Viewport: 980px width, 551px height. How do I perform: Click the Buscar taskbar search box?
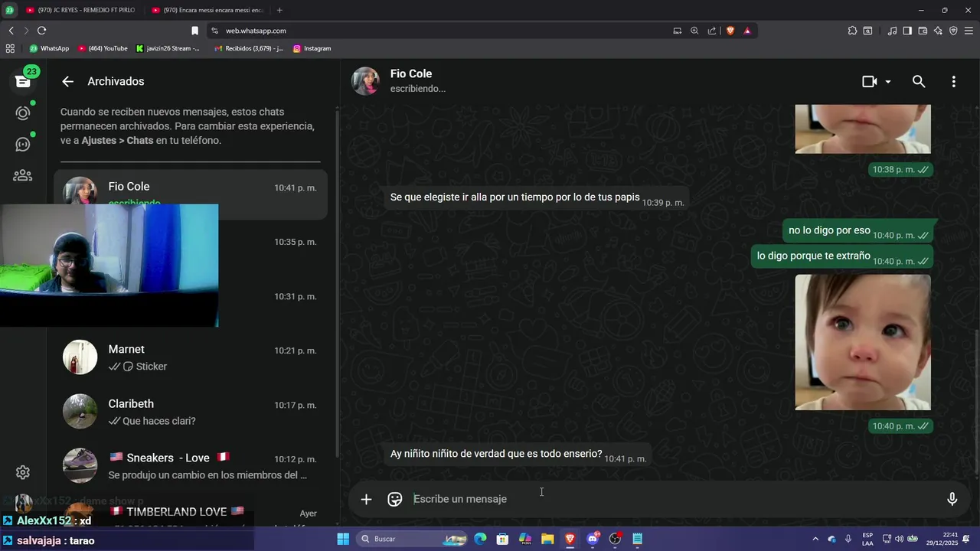pos(412,539)
